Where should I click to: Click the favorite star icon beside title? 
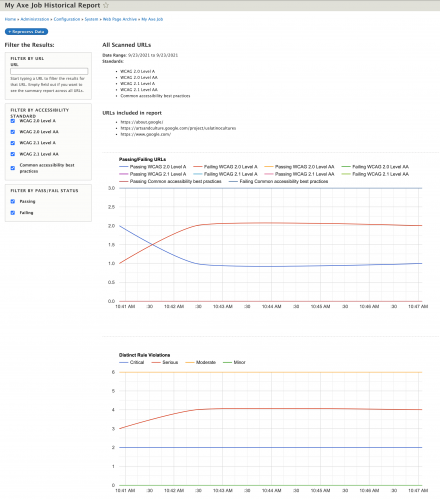[106, 5]
